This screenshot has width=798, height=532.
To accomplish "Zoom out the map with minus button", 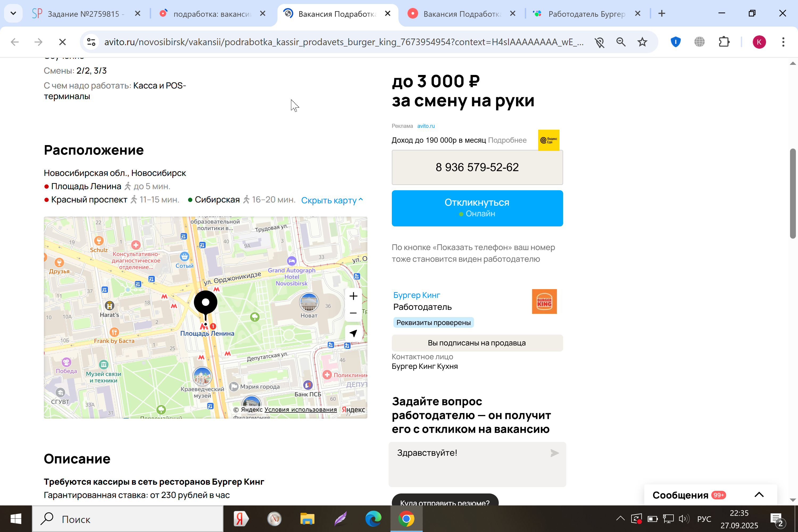I will point(353,313).
